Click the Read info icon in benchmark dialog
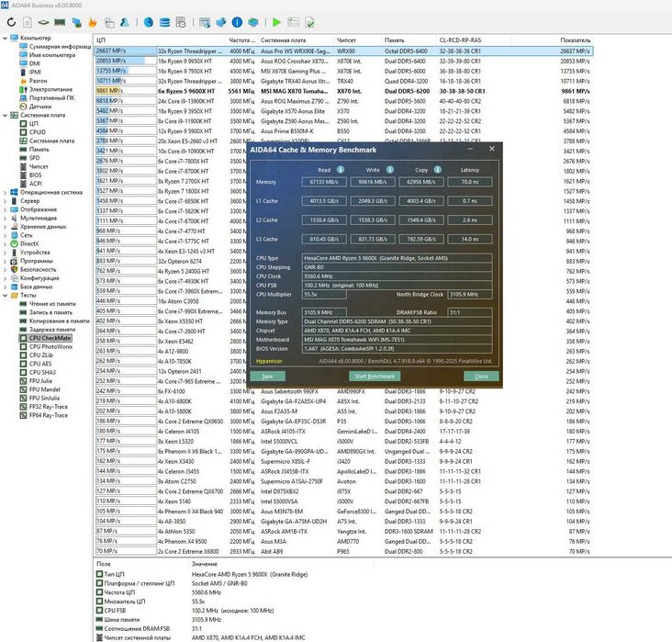 tap(341, 169)
